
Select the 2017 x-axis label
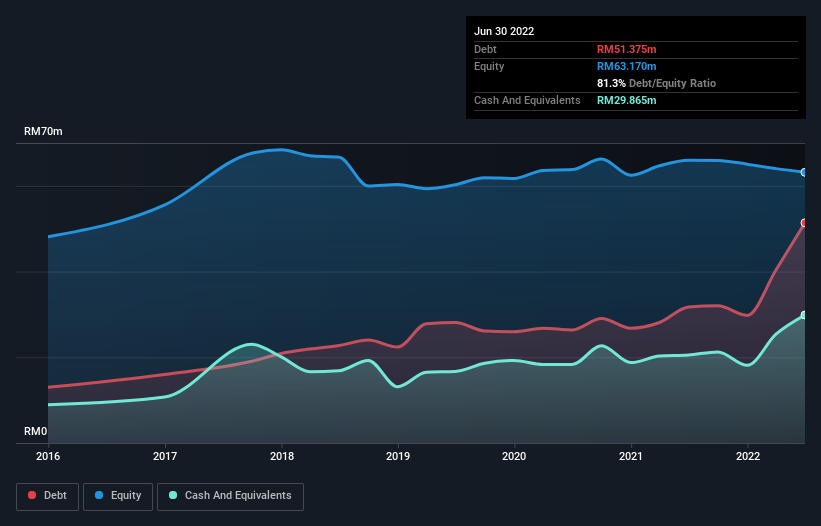pos(165,456)
